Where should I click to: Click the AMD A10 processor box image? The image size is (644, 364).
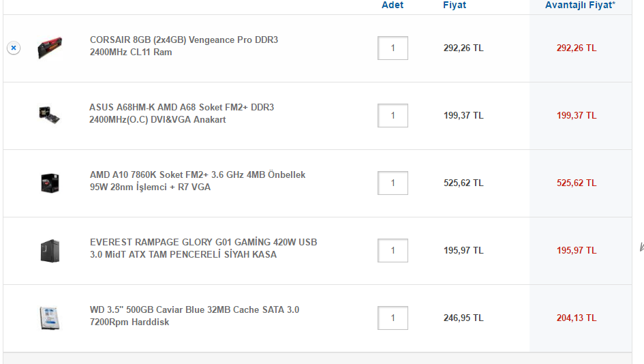click(50, 183)
